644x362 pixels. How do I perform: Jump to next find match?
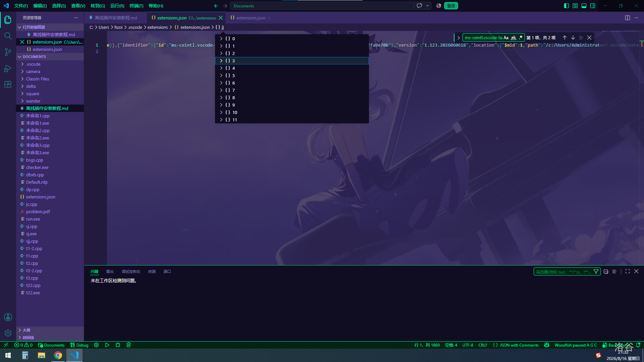(573, 38)
